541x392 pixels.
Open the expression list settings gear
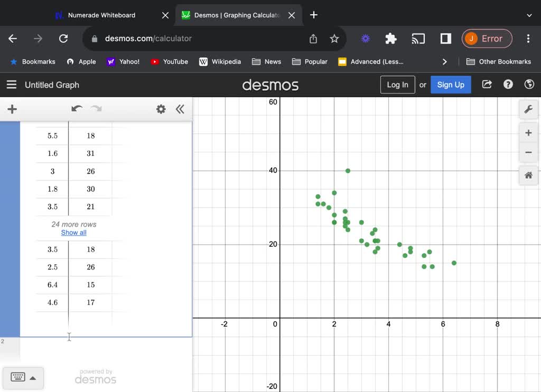(x=161, y=109)
